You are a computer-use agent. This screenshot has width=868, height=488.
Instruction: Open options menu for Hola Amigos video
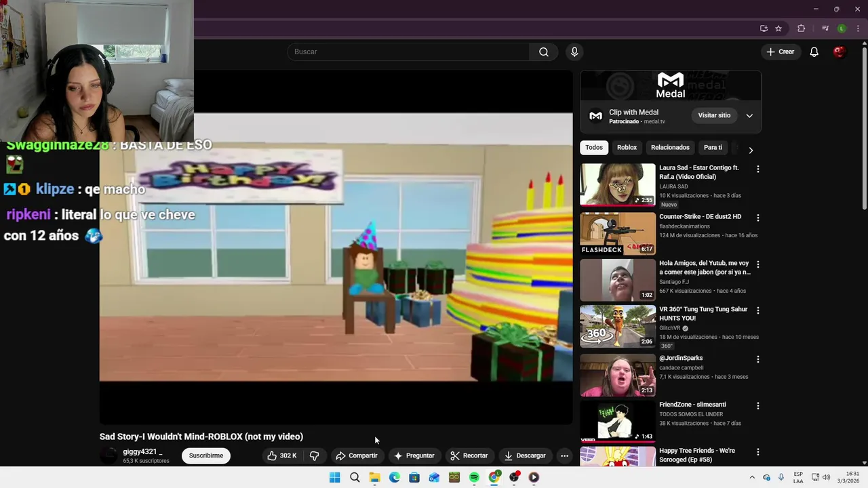757,264
